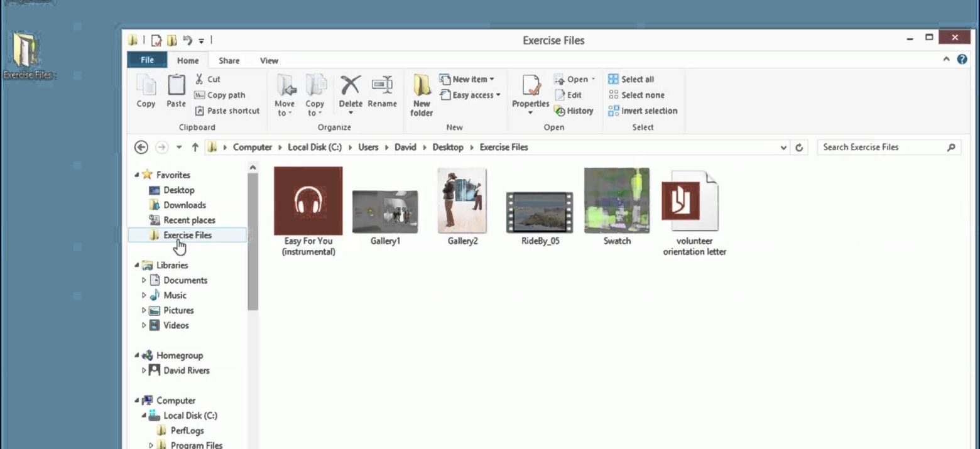Viewport: 980px width, 449px height.
Task: Click Select all in Select group
Action: [x=631, y=79]
